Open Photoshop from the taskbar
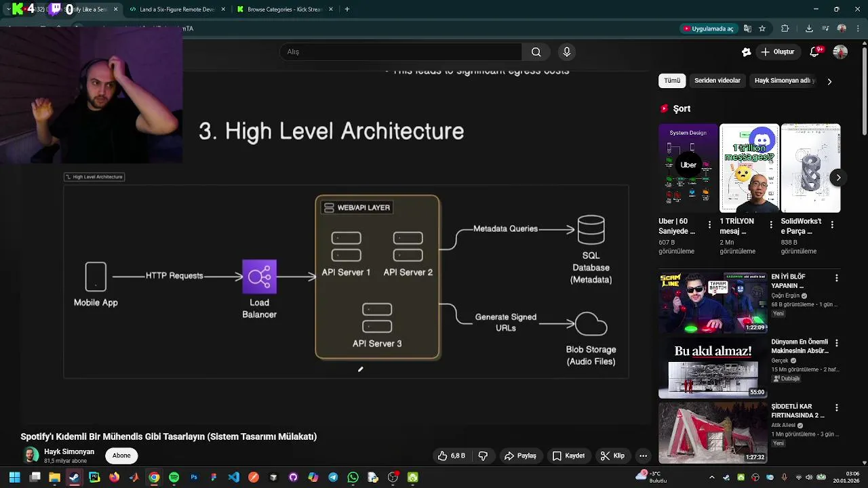This screenshot has height=488, width=868. [194, 477]
